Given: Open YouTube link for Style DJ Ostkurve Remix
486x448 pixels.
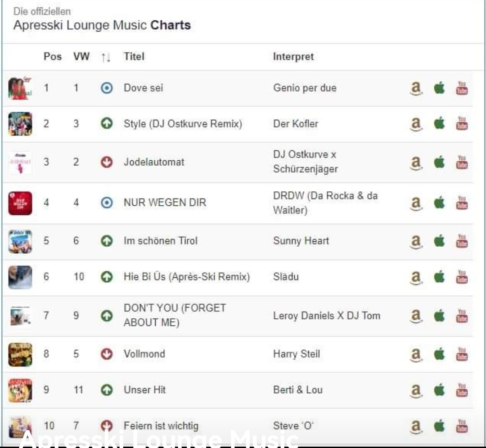Looking at the screenshot, I should coord(462,124).
